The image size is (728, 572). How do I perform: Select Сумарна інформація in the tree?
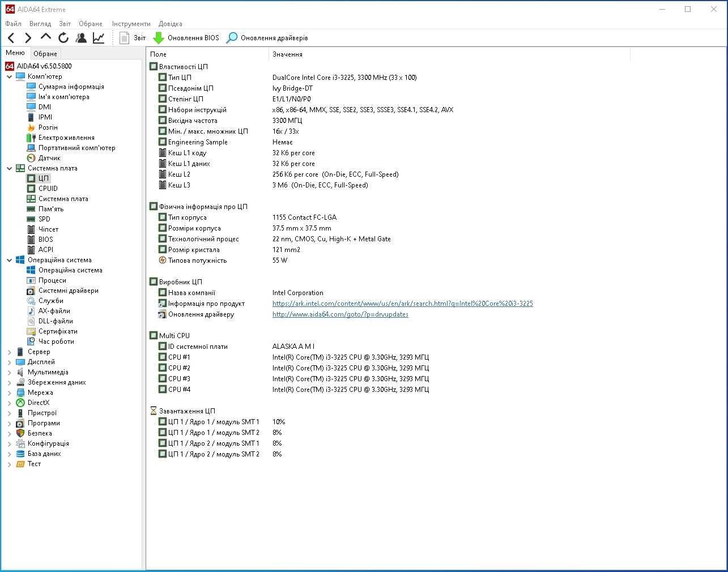pyautogui.click(x=71, y=87)
